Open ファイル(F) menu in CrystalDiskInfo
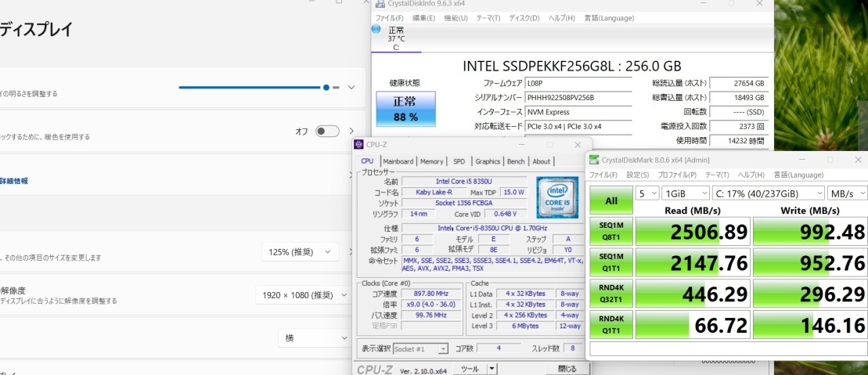 tap(389, 18)
